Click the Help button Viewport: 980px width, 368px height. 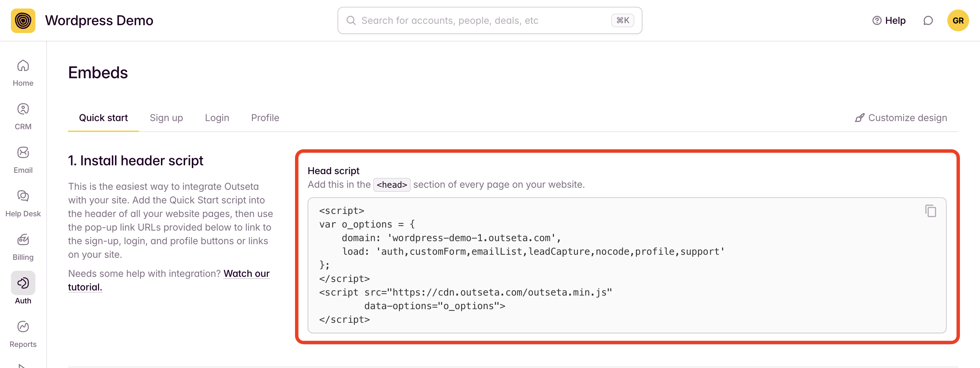tap(889, 20)
